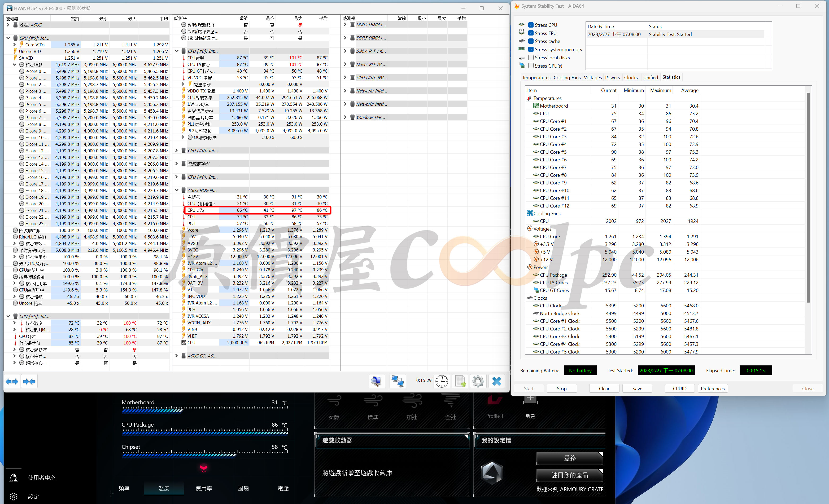Select the 頻率 tab in Armoury Crate
The height and width of the screenshot is (504, 829).
click(124, 488)
